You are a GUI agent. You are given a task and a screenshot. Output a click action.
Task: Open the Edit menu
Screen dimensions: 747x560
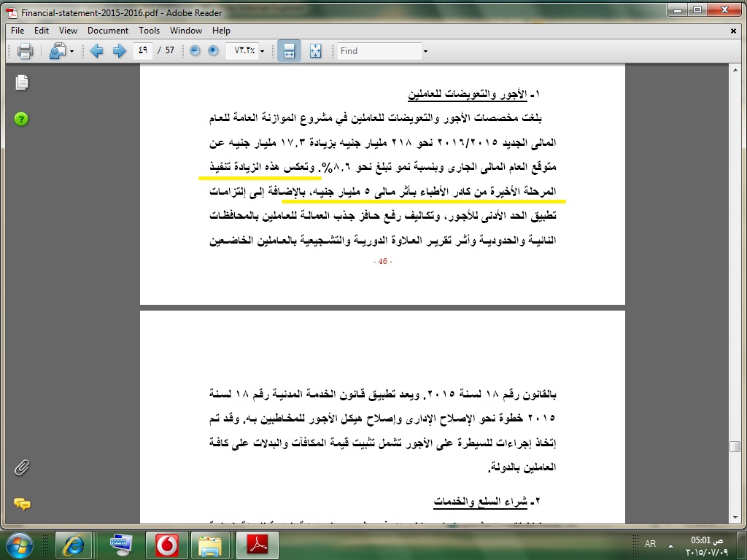coord(42,31)
